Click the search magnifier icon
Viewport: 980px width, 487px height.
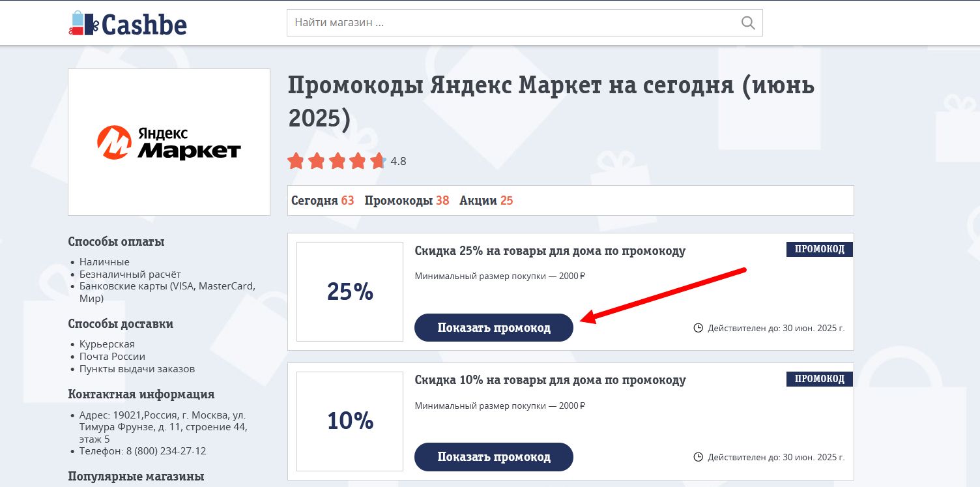(748, 23)
